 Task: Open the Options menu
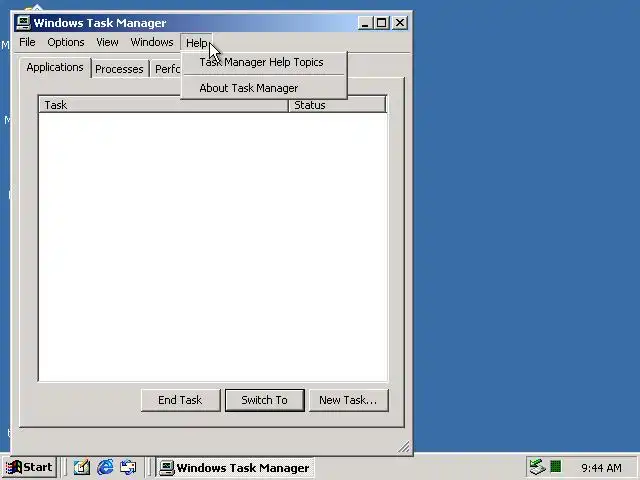(66, 42)
